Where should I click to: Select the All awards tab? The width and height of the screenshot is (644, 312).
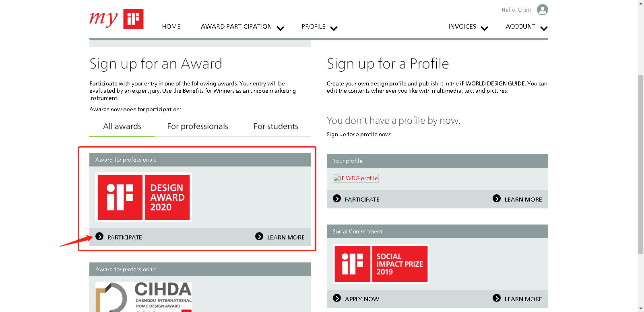(122, 127)
